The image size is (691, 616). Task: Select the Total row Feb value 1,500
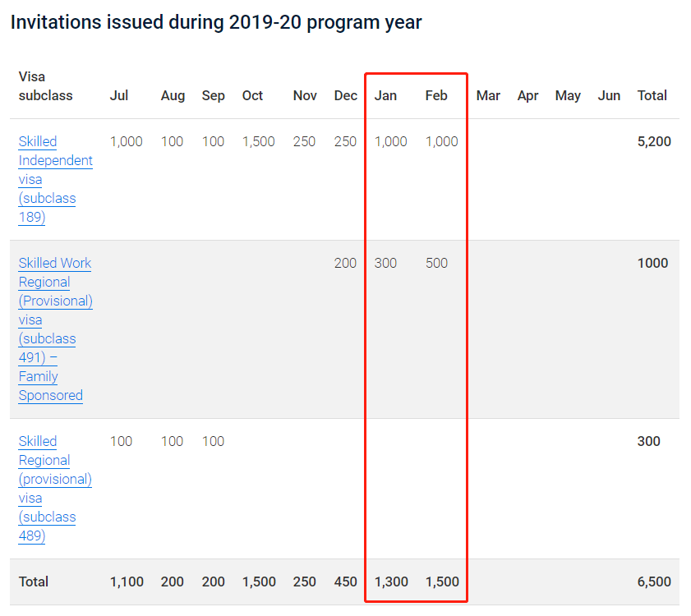tap(442, 582)
